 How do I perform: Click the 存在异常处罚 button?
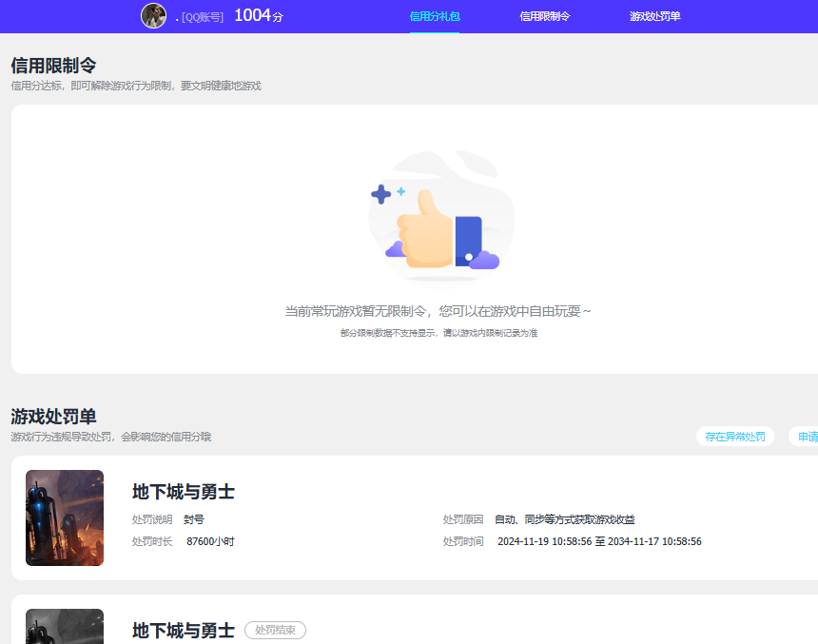point(735,437)
